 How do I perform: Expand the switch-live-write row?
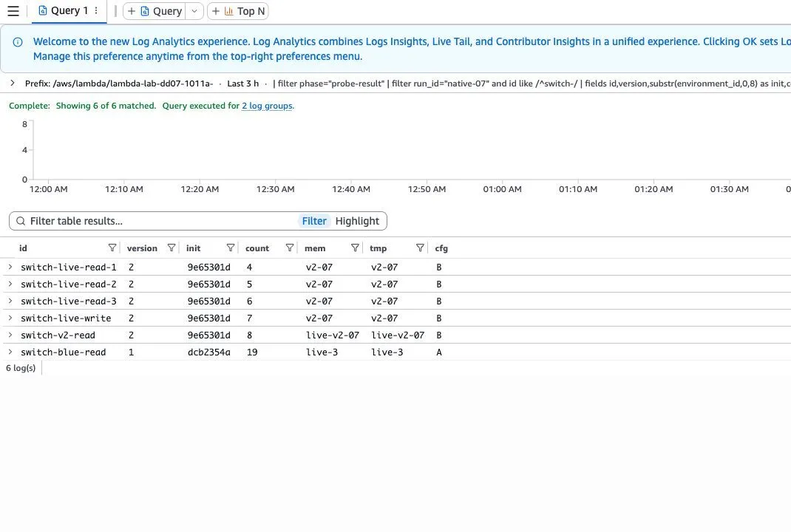(x=10, y=318)
